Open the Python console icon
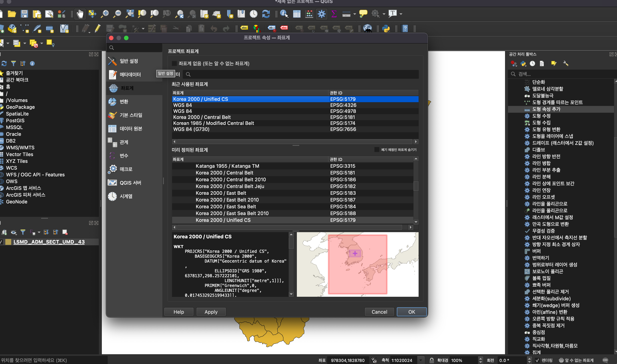The image size is (617, 364). [386, 28]
